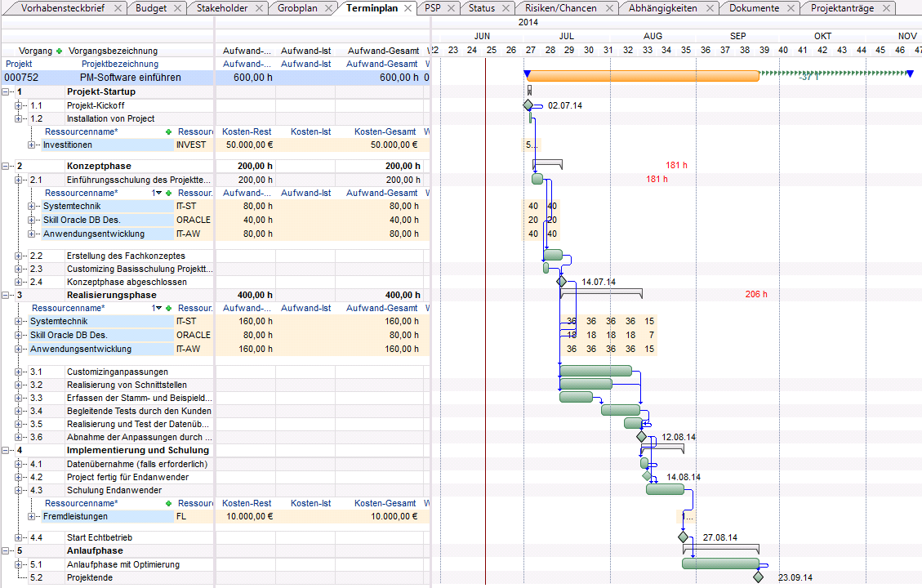Click the Projektende milestone diamond dated 23.09.14
922x588 pixels.
click(758, 577)
